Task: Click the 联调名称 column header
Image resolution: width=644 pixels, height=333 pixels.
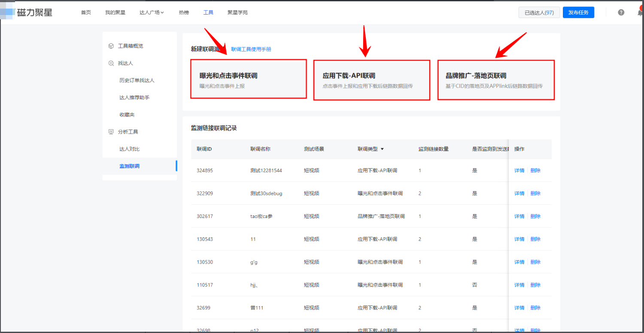Action: click(x=260, y=149)
